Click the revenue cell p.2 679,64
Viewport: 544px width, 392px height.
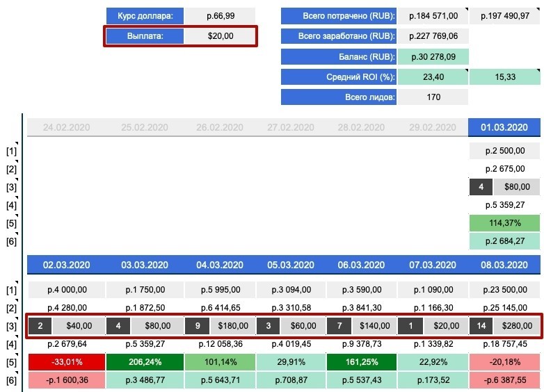67,344
